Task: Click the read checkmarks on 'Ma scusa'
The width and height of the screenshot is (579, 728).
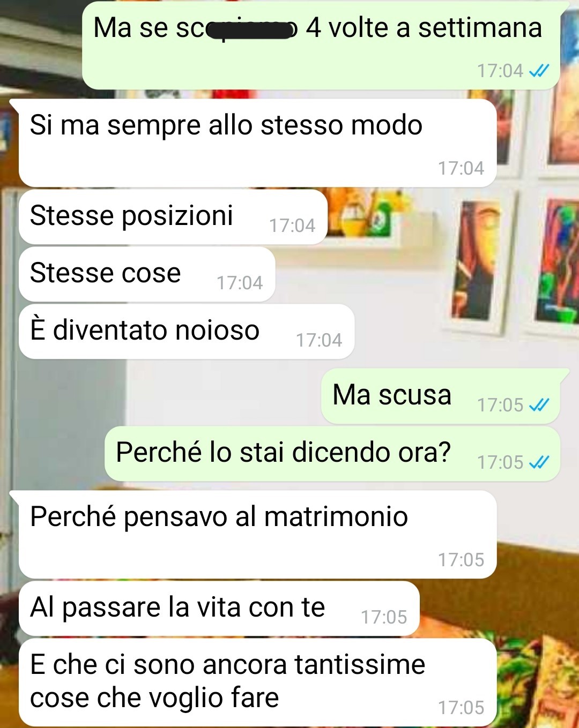Action: tap(539, 405)
